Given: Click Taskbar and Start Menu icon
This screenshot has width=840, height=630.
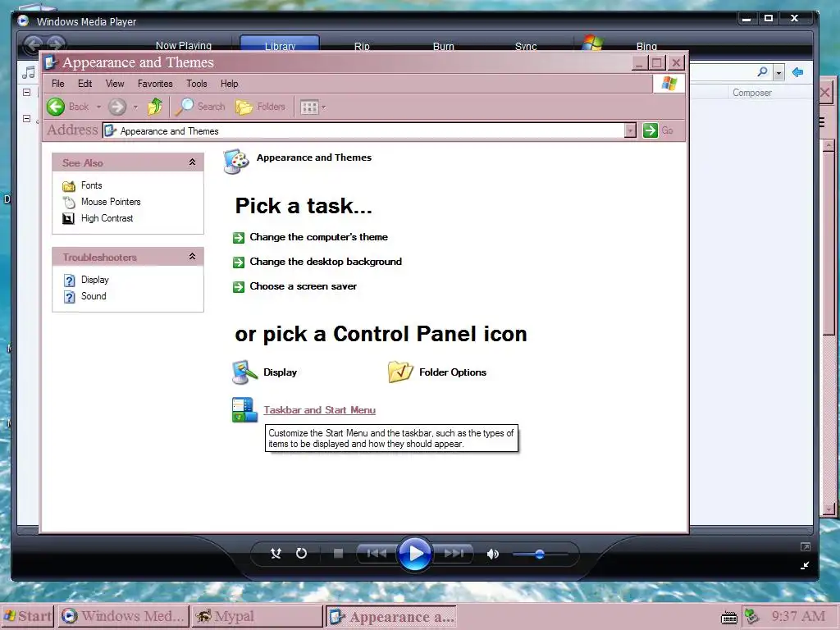Looking at the screenshot, I should pyautogui.click(x=244, y=410).
